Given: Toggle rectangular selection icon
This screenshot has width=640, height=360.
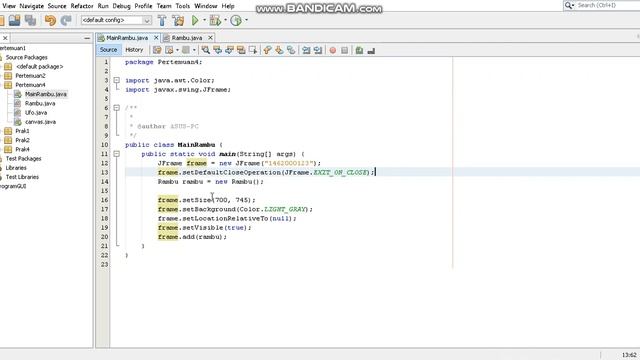Looking at the screenshot, I should [x=253, y=50].
